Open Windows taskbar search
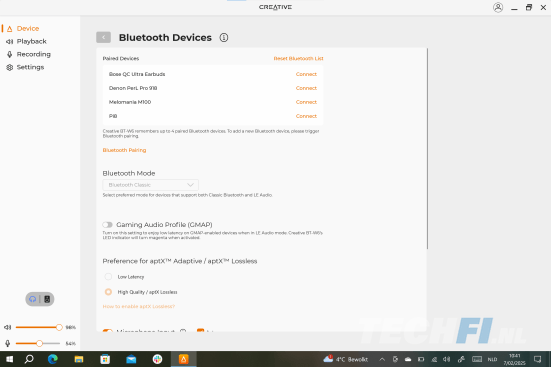 [x=29, y=359]
